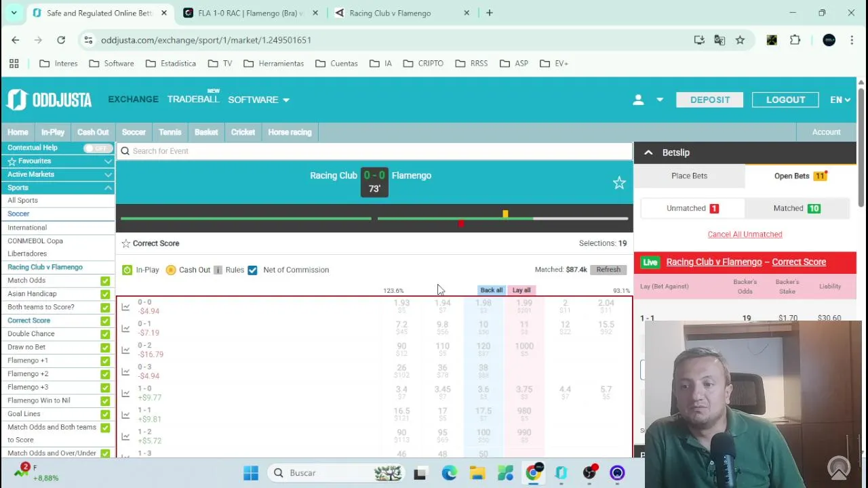Open Flamengo +1 market in sidebar
Image resolution: width=868 pixels, height=488 pixels.
pos(28,361)
